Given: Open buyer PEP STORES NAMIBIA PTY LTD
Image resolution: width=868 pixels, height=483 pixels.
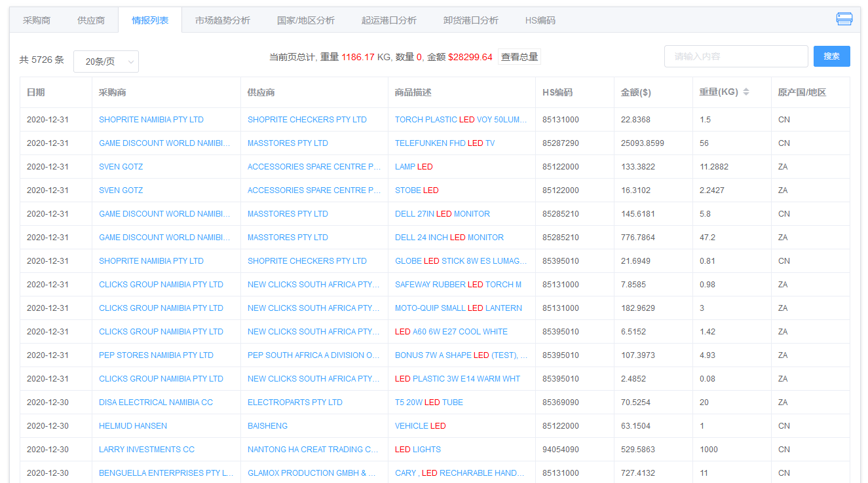Looking at the screenshot, I should tap(156, 355).
